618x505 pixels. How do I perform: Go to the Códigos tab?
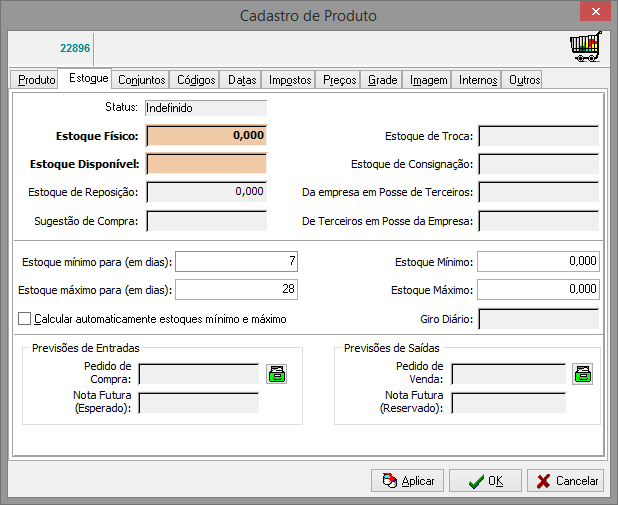pyautogui.click(x=196, y=80)
